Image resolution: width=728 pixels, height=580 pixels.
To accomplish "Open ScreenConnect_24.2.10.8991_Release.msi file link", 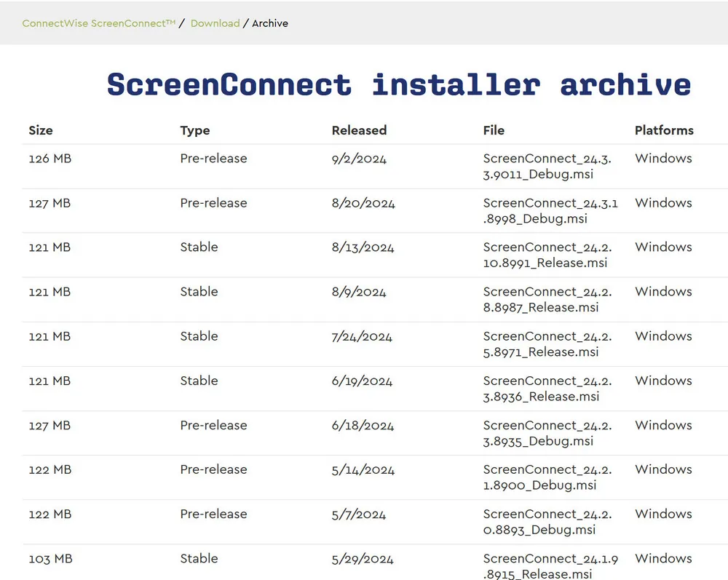I will 547,255.
